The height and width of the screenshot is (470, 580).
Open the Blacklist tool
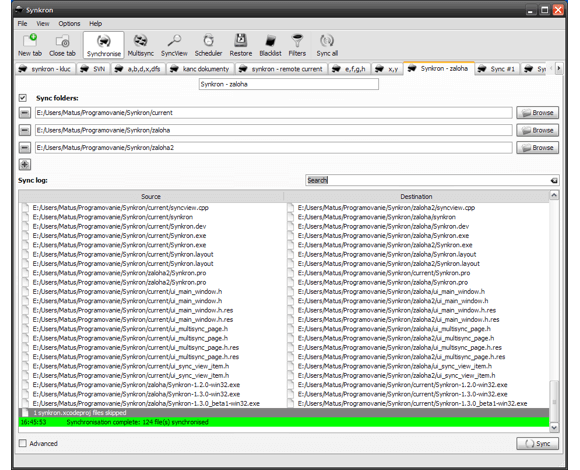coord(270,45)
